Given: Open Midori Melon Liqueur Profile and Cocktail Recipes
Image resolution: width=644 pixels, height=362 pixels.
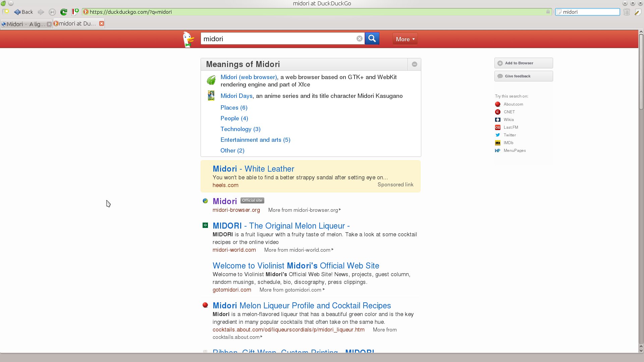Looking at the screenshot, I should tap(302, 306).
